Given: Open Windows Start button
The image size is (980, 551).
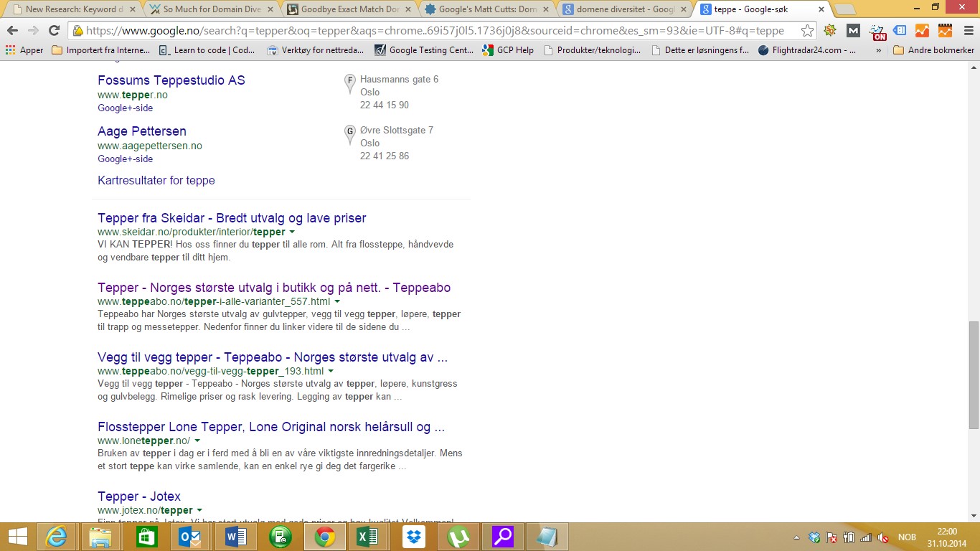Looking at the screenshot, I should 18,537.
